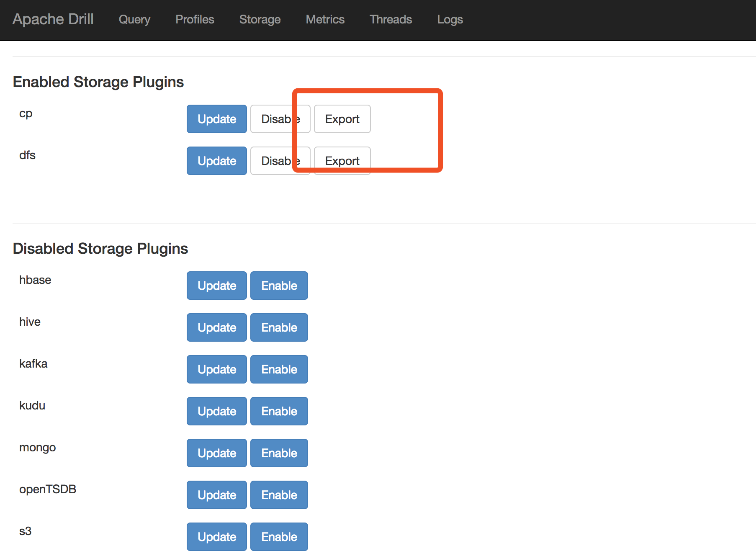Open the Apache Drill home link
Viewport: 756px width, 551px height.
53,19
